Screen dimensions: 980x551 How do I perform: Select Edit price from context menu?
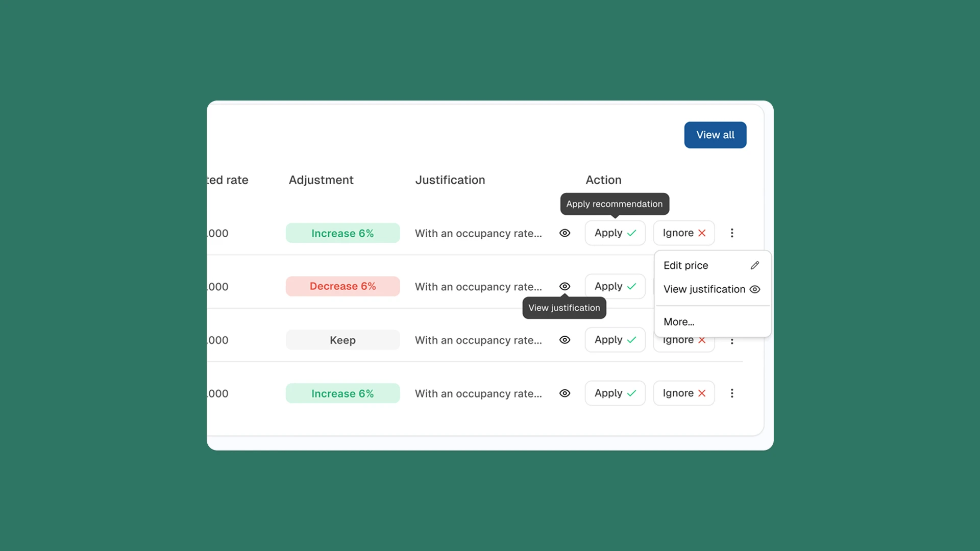pos(686,265)
